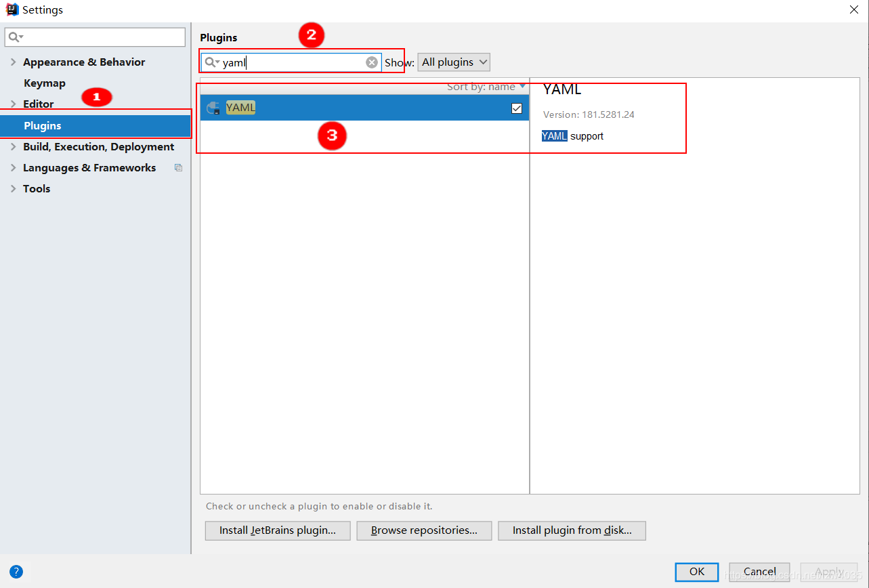Click the Version 181.5281.24 text
The image size is (869, 588).
click(589, 114)
